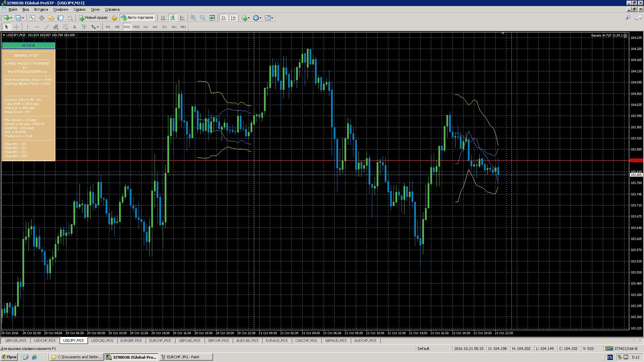
Task: Switch to M1 timeframe
Action: (x=108, y=27)
